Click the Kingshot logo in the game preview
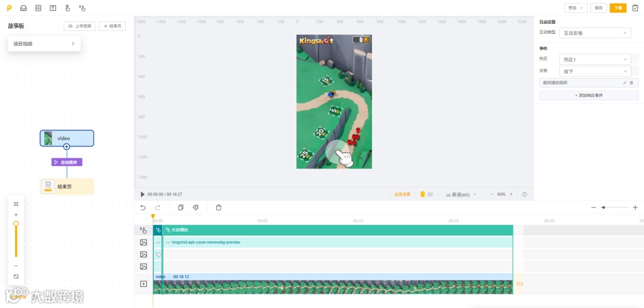Image resolution: width=644 pixels, height=308 pixels. point(316,40)
